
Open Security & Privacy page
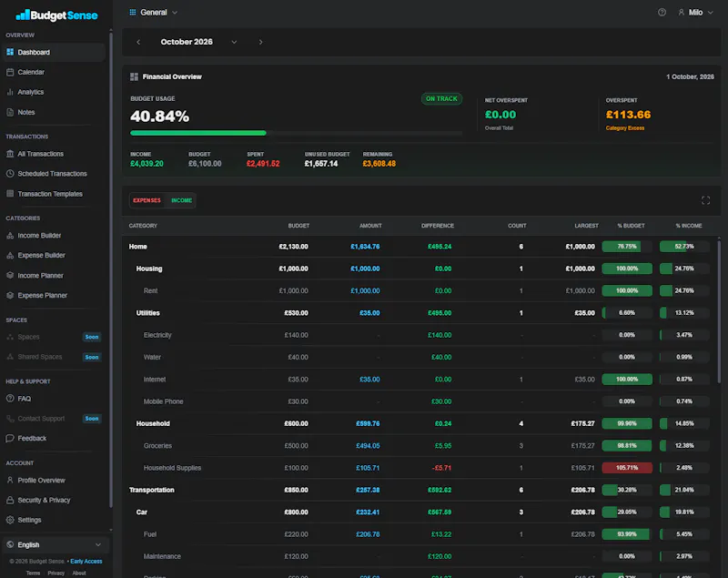[55, 500]
